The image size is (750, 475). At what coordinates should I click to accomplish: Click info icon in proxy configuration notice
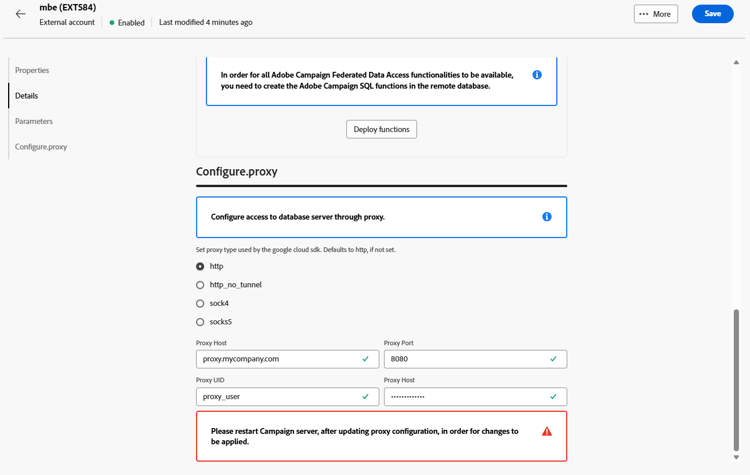[547, 217]
